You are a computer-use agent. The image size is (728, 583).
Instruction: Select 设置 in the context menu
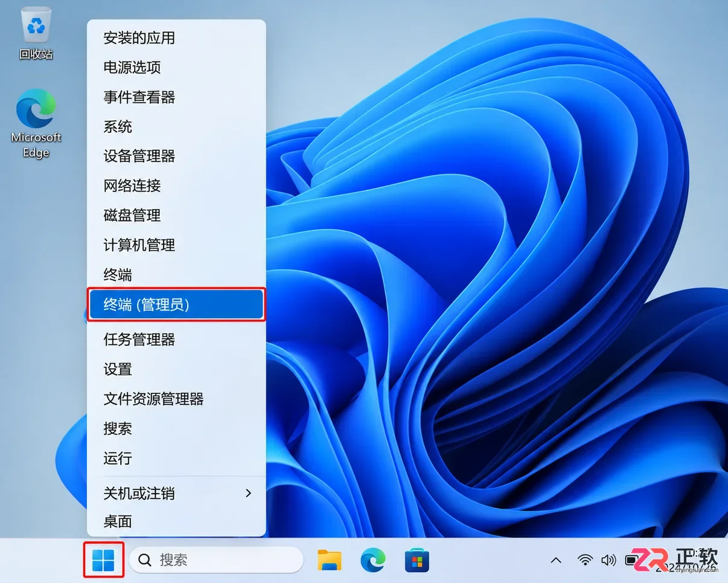pos(176,369)
